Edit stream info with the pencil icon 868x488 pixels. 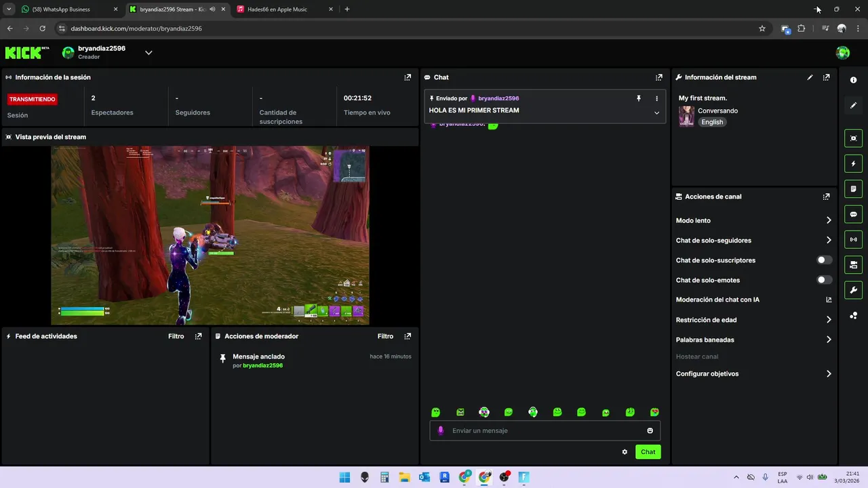[x=810, y=77]
